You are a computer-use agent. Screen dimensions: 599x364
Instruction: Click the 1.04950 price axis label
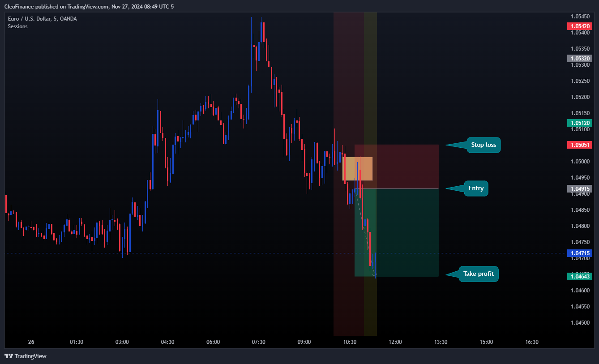click(579, 177)
